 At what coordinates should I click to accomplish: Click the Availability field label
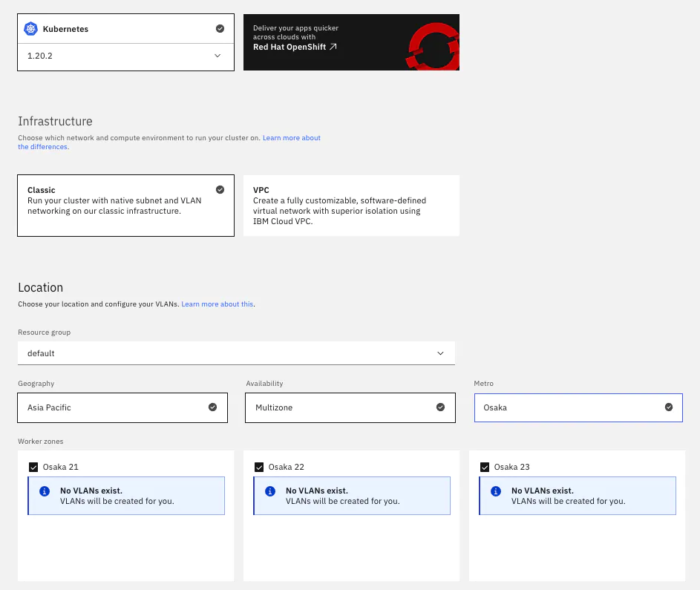coord(264,383)
